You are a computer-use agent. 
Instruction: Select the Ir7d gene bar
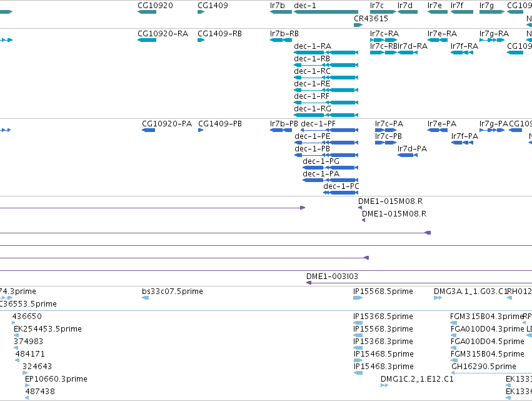[408, 12]
